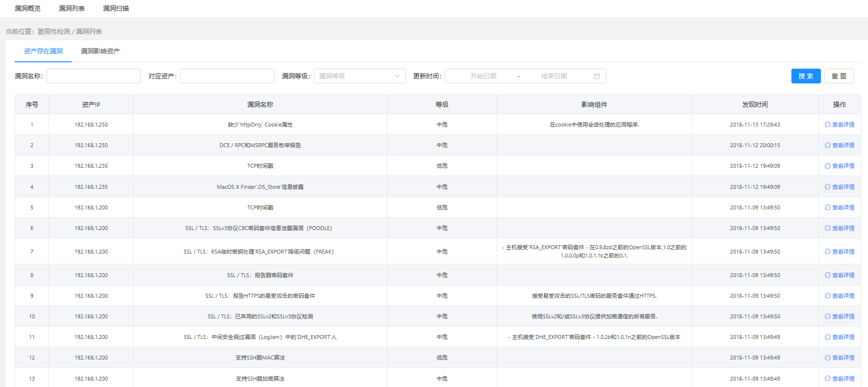Open 查看详情 link for POODLE vulnerability row
This screenshot has width=868, height=387.
tap(842, 228)
